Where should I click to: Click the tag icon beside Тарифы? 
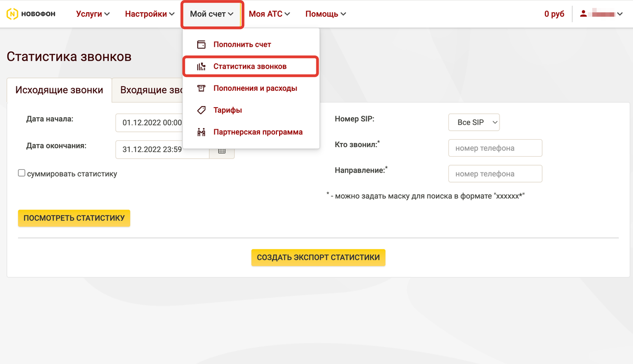(x=201, y=110)
